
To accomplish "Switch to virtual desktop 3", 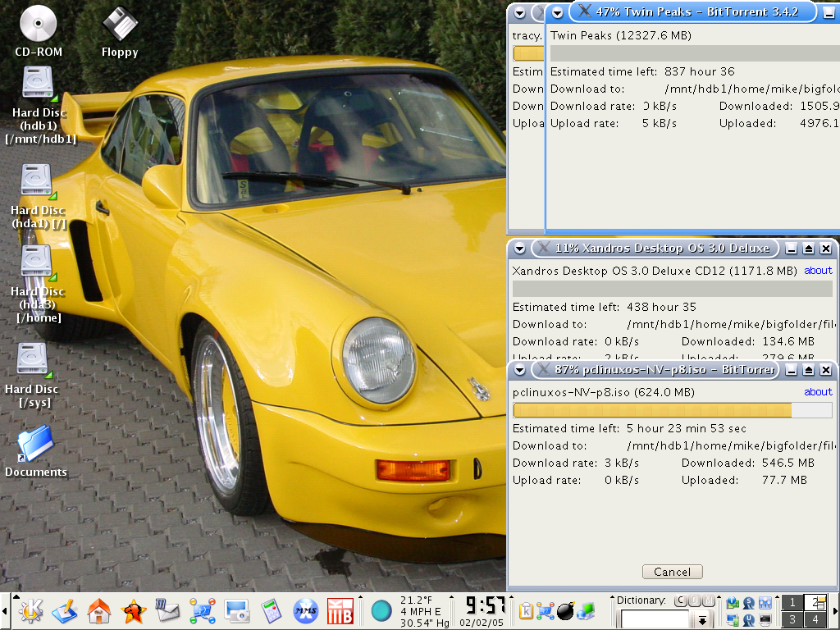I will click(x=792, y=619).
